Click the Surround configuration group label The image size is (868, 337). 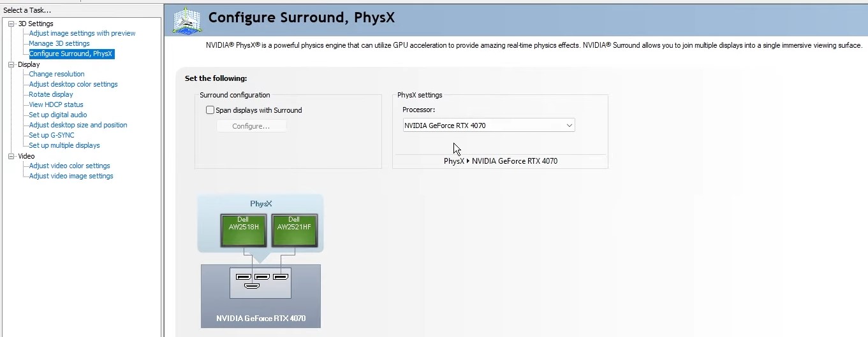point(235,95)
